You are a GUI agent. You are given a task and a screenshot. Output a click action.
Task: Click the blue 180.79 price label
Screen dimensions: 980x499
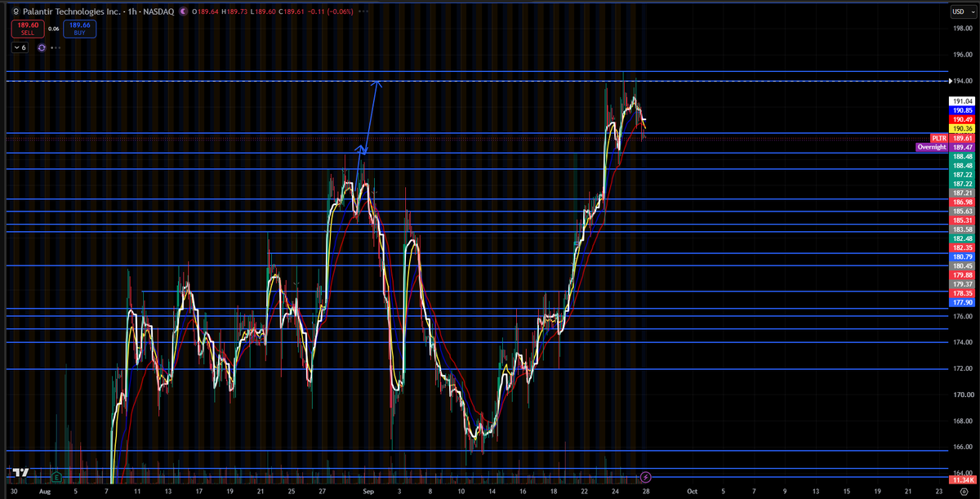coord(960,256)
